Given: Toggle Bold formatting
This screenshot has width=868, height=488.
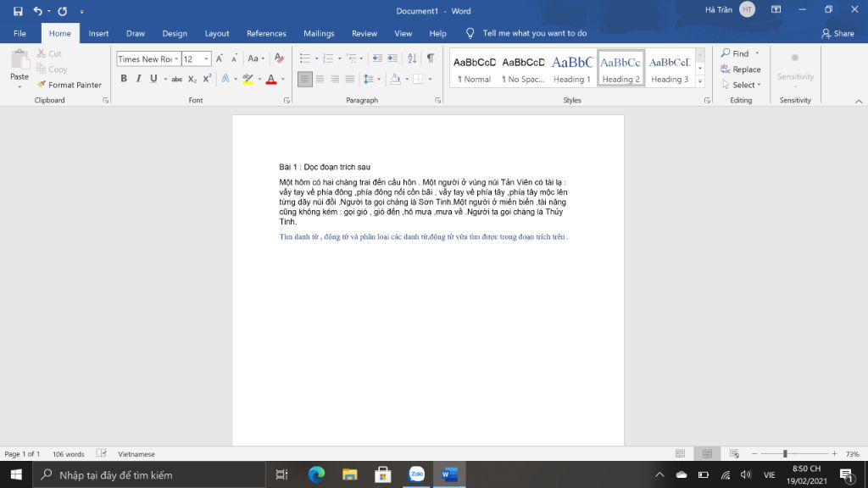Looking at the screenshot, I should 124,79.
